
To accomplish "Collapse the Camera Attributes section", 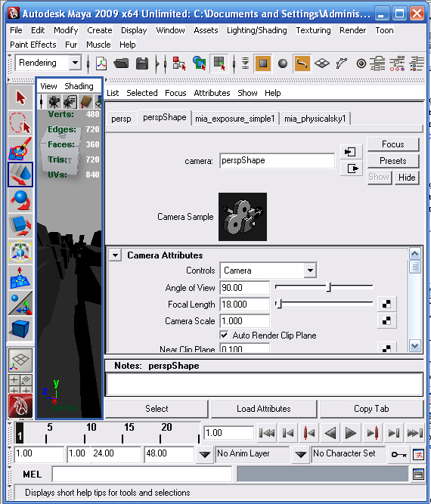I will [115, 255].
